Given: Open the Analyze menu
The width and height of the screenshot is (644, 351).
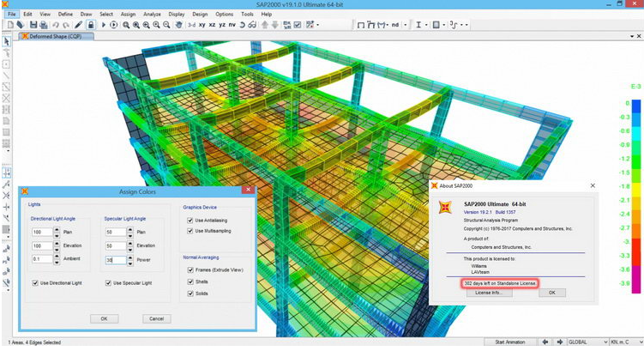Looking at the screenshot, I should click(152, 14).
